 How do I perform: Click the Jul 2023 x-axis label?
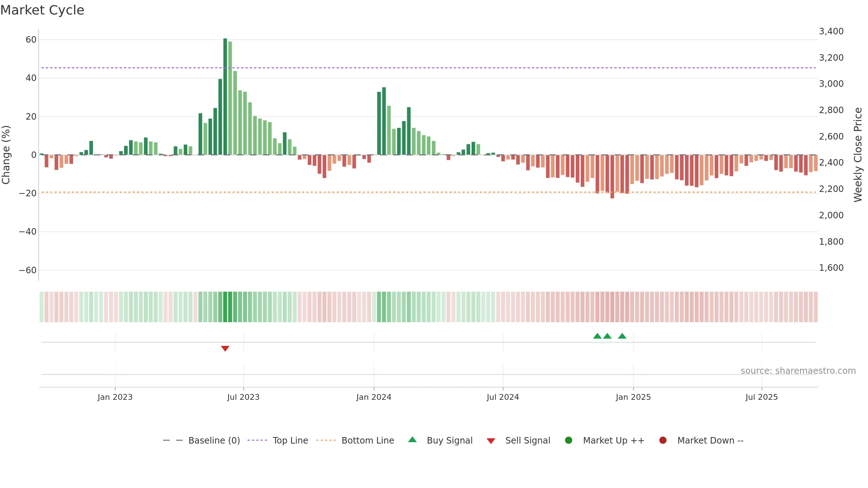click(243, 397)
